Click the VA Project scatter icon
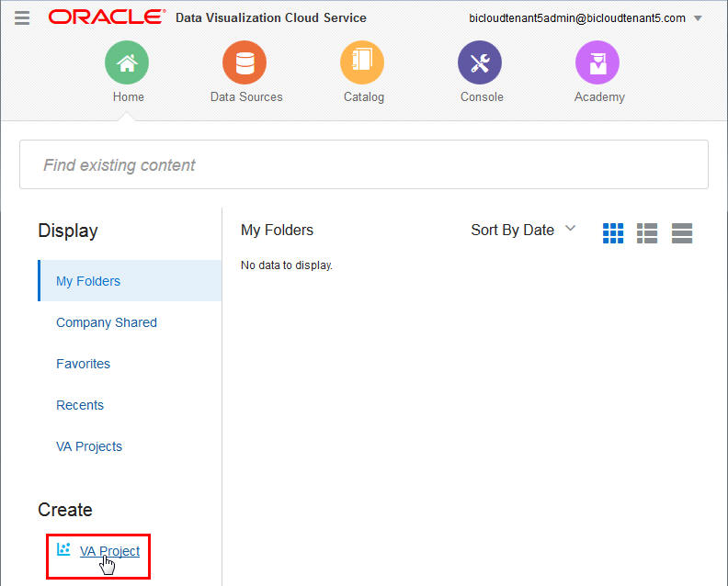 point(63,549)
